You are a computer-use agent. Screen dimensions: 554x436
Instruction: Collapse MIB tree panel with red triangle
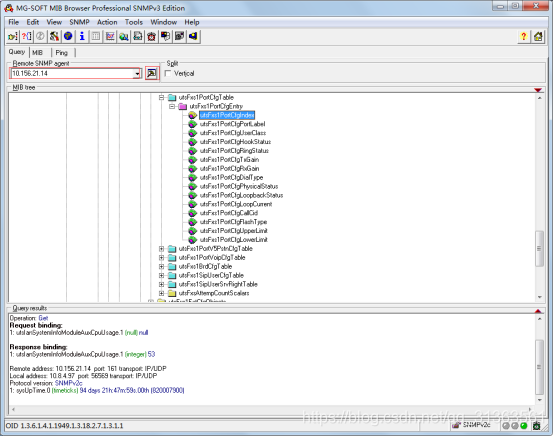538,90
